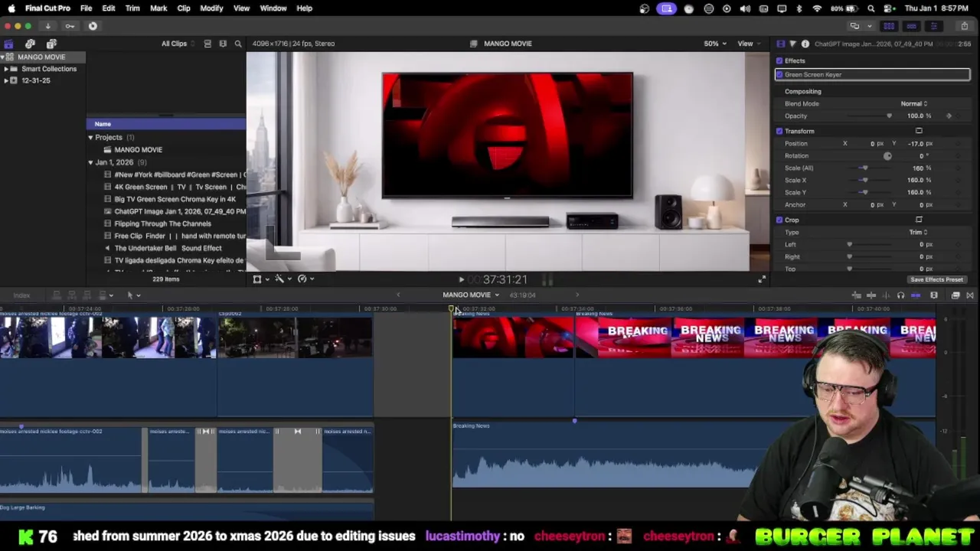Viewport: 980px width, 551px height.
Task: Open the Select tool dropdown in timeline
Action: pos(133,295)
